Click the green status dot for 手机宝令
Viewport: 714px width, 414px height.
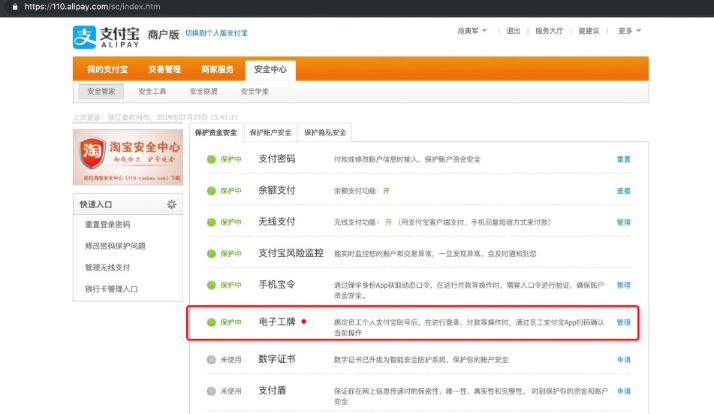click(x=211, y=285)
